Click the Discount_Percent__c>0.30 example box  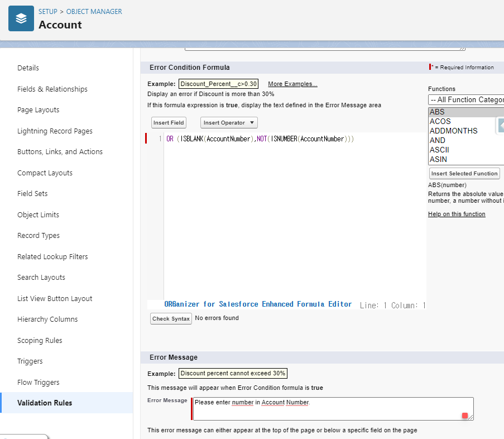(219, 84)
